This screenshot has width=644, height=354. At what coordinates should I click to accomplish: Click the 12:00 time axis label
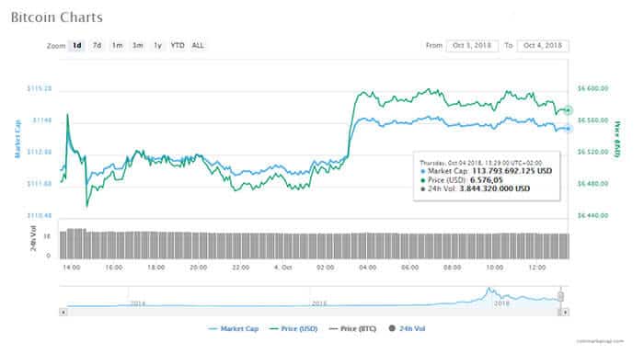(x=536, y=268)
